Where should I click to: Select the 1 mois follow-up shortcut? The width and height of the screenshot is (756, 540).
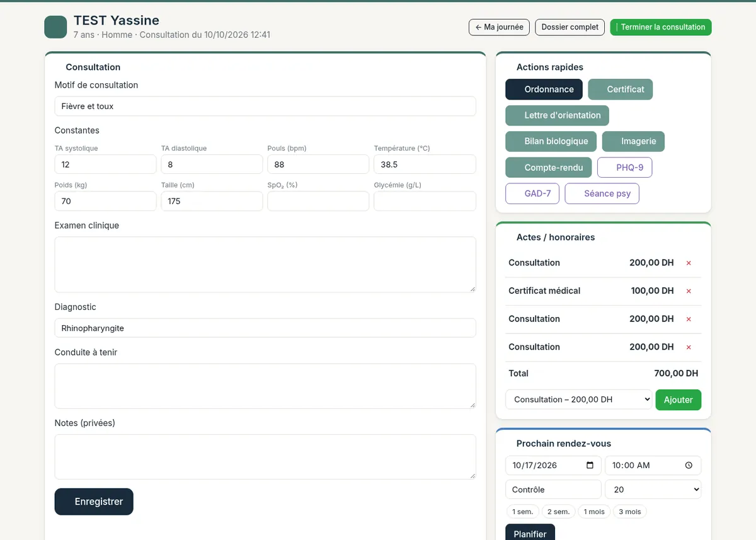[594, 512]
